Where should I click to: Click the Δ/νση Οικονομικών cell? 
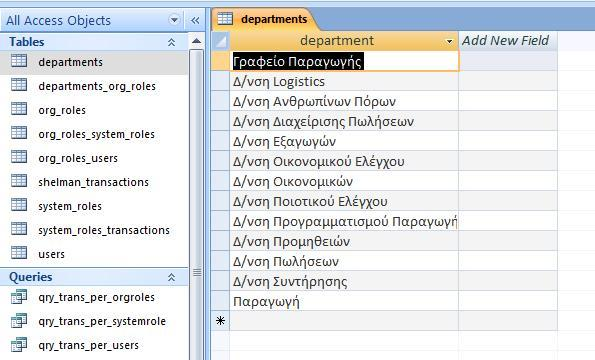point(344,181)
